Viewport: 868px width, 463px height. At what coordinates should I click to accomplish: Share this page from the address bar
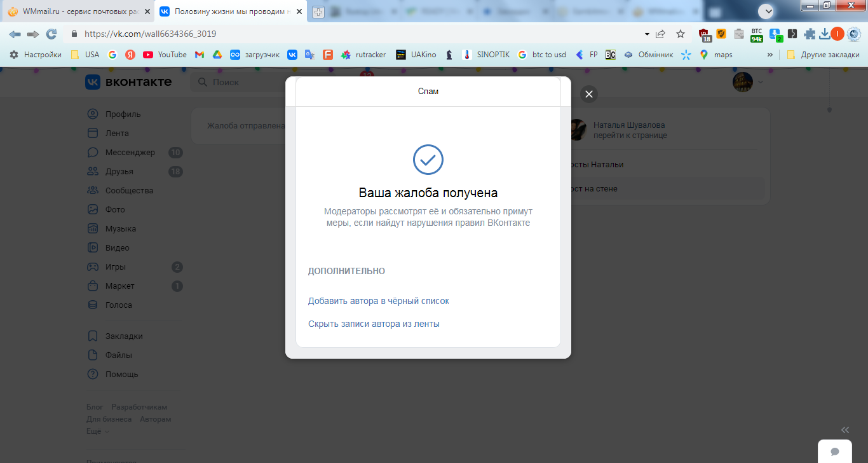661,34
